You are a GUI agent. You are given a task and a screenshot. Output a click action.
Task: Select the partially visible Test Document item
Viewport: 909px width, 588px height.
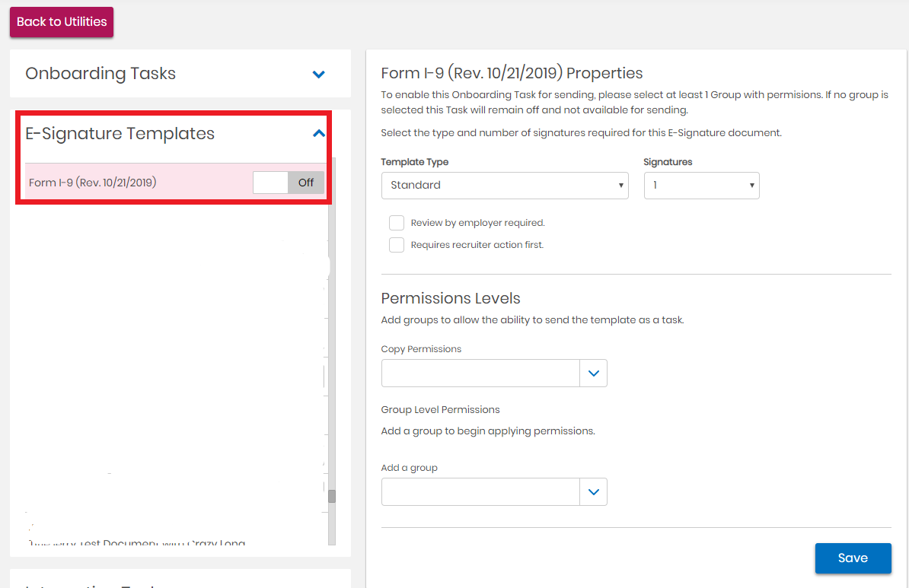137,542
